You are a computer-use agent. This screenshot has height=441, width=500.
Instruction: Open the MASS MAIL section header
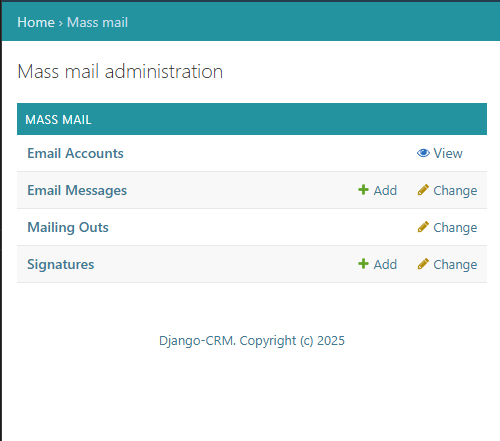pos(58,120)
